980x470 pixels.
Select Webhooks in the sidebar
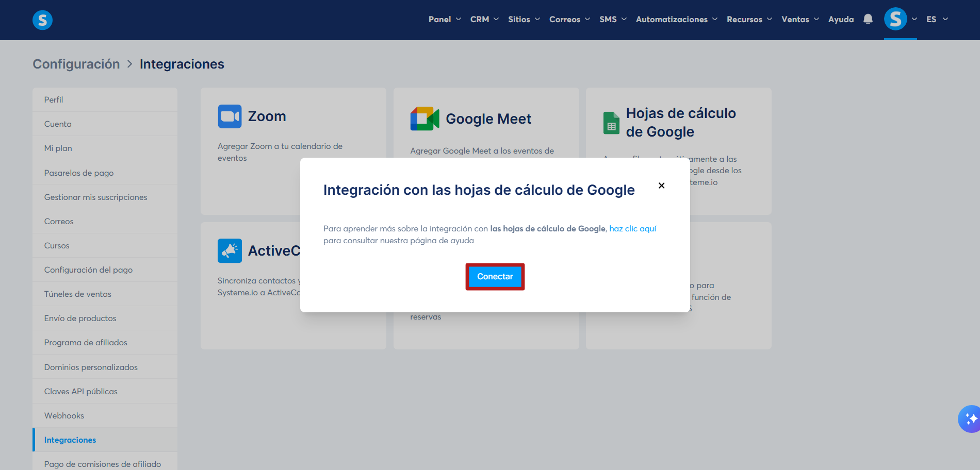(x=105, y=415)
